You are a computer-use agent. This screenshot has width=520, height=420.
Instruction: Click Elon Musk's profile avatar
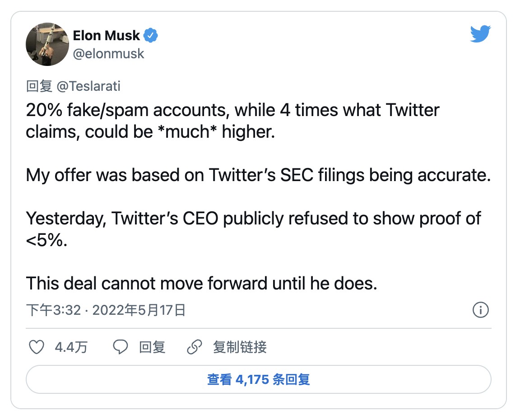[x=47, y=44]
